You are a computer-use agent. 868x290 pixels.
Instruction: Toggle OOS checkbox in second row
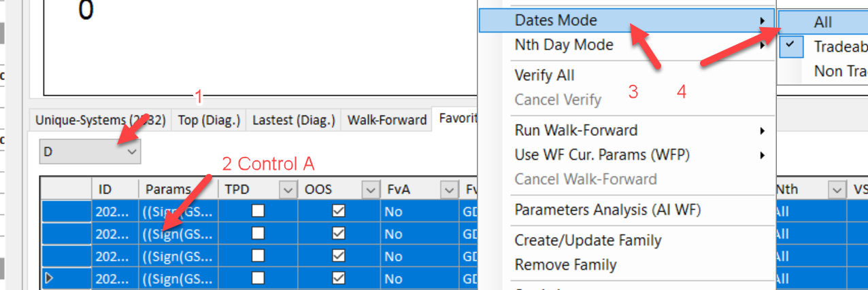point(338,234)
